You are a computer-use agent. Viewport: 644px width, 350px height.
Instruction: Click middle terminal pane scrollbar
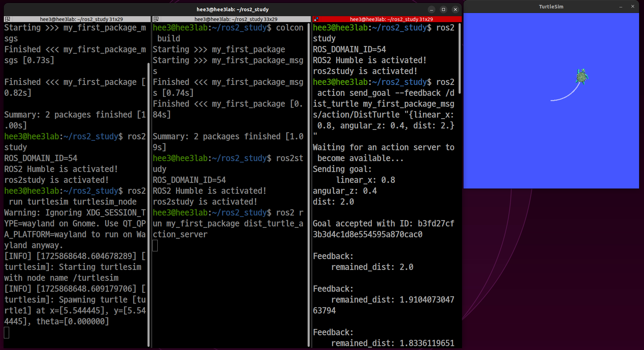(x=309, y=185)
